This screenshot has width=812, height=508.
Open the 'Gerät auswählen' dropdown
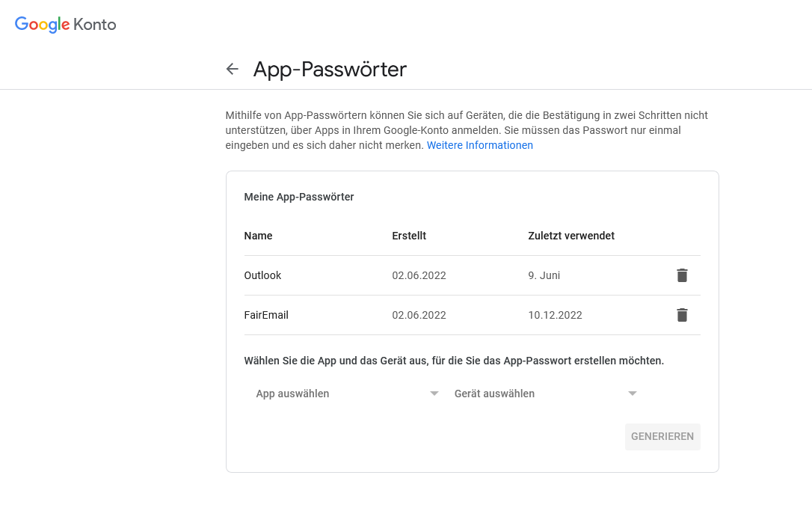pos(540,394)
